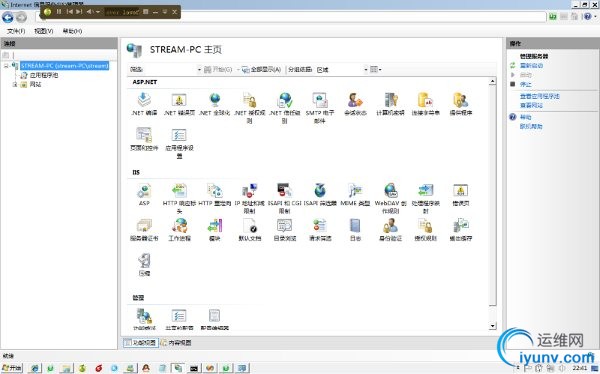Open the HTTP Redirect feature
Image resolution: width=600 pixels, height=374 pixels.
pos(215,191)
